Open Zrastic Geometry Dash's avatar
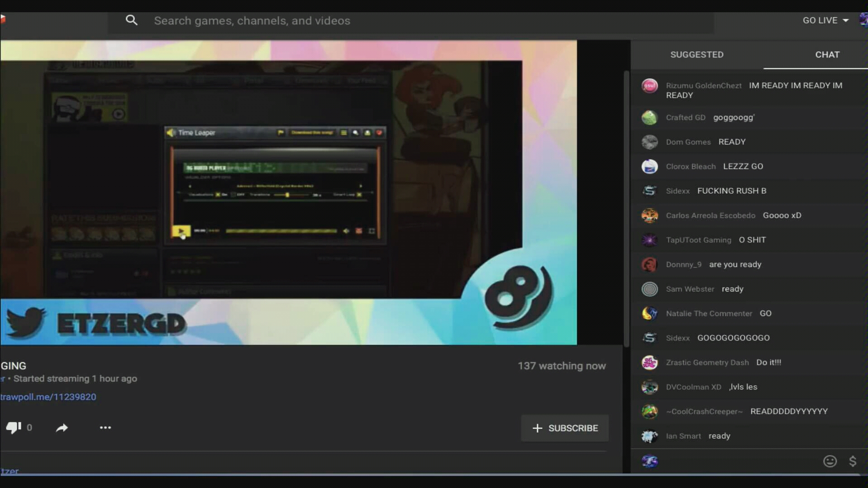 click(649, 363)
